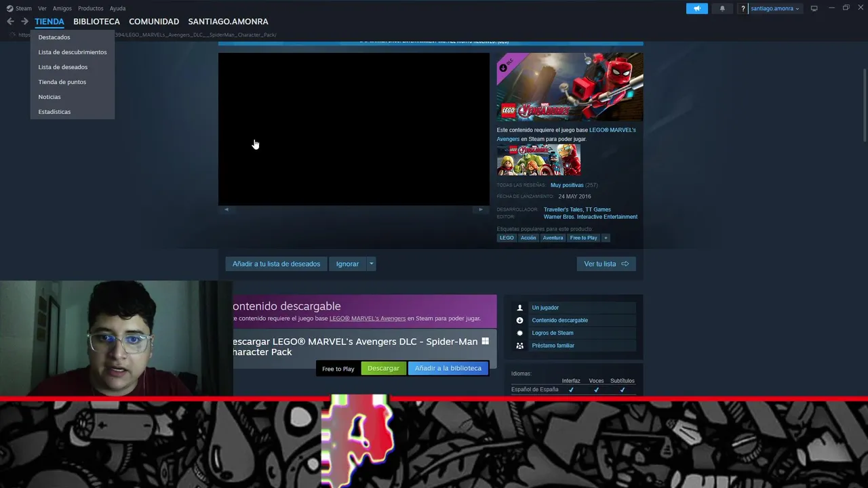This screenshot has height=488, width=868.
Task: Select the Free to Play tag
Action: (583, 238)
